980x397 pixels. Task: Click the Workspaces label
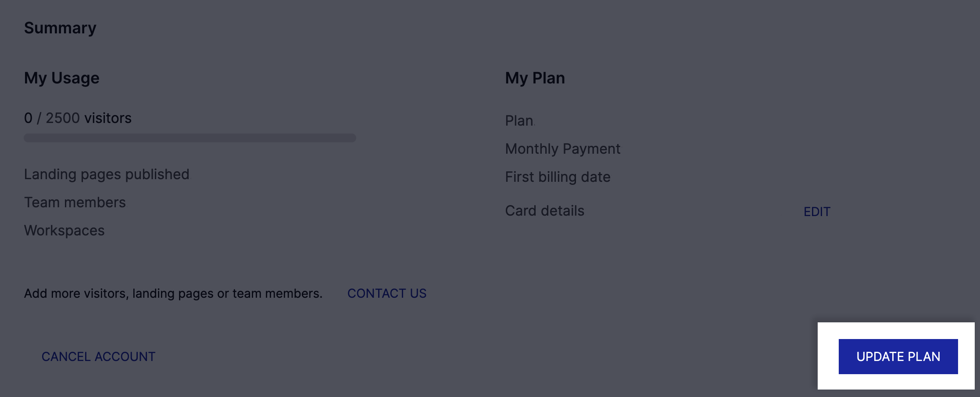coord(64,231)
